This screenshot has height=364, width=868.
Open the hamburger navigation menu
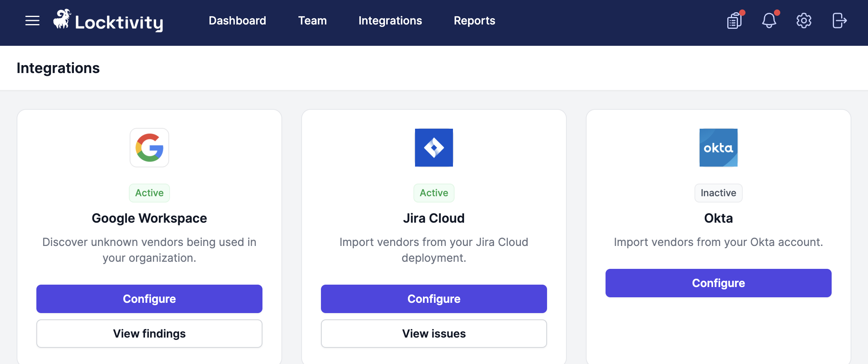32,21
